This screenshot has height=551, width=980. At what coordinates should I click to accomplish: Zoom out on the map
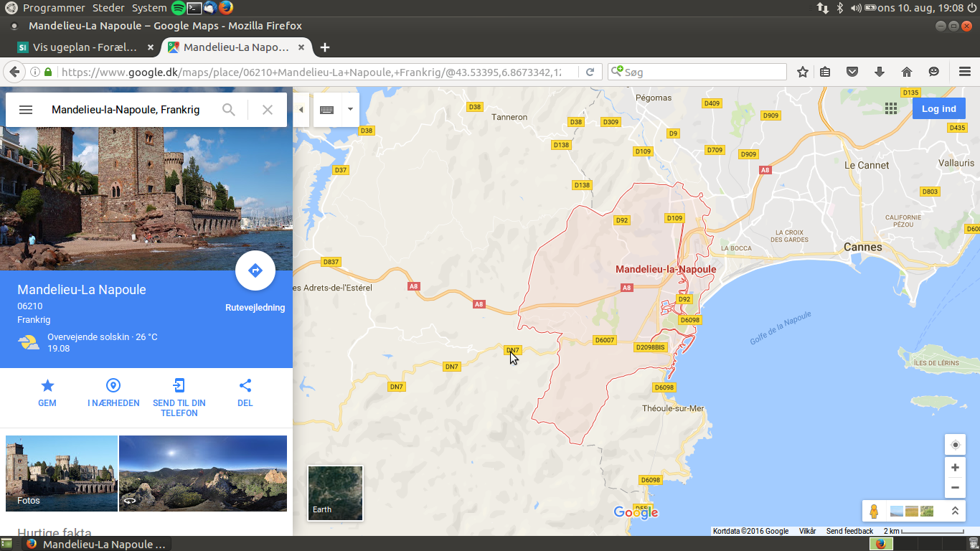click(x=955, y=488)
